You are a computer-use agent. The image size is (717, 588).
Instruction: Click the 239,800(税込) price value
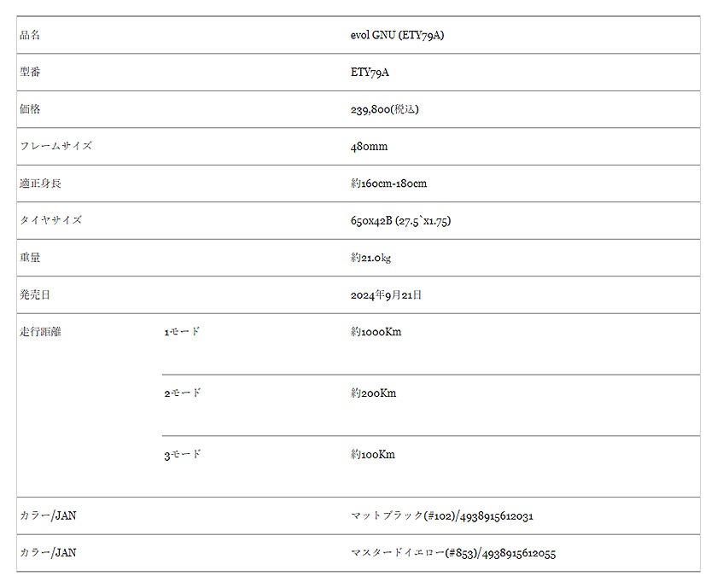[384, 109]
